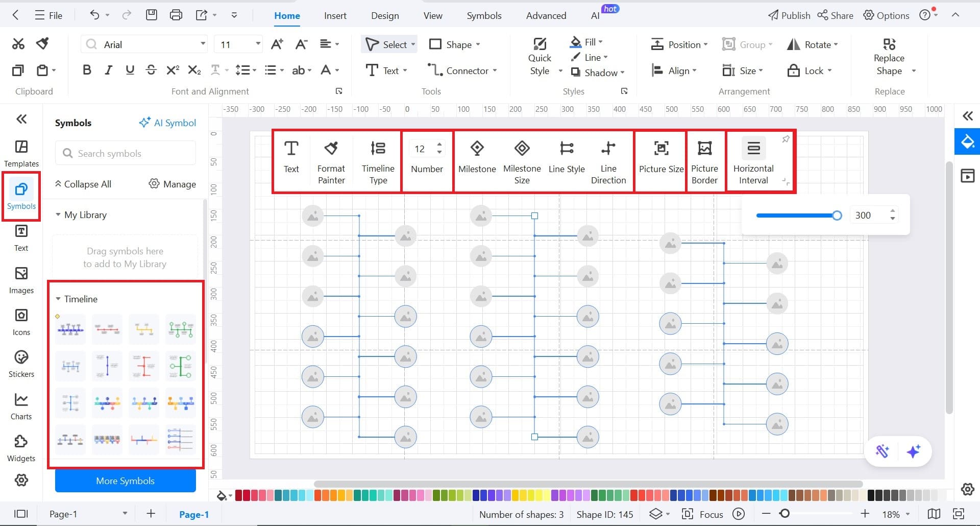980x526 pixels.
Task: Open the Icons sidebar panel
Action: tap(21, 322)
